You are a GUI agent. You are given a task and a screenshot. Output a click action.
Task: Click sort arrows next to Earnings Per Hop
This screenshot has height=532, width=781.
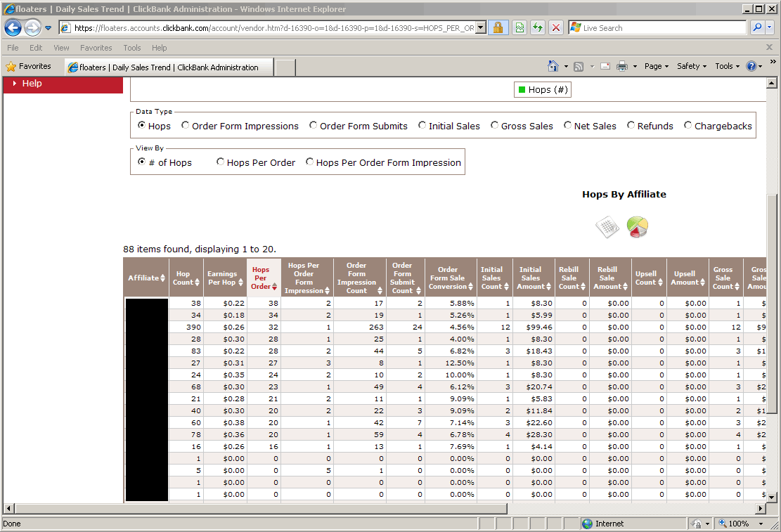point(240,283)
